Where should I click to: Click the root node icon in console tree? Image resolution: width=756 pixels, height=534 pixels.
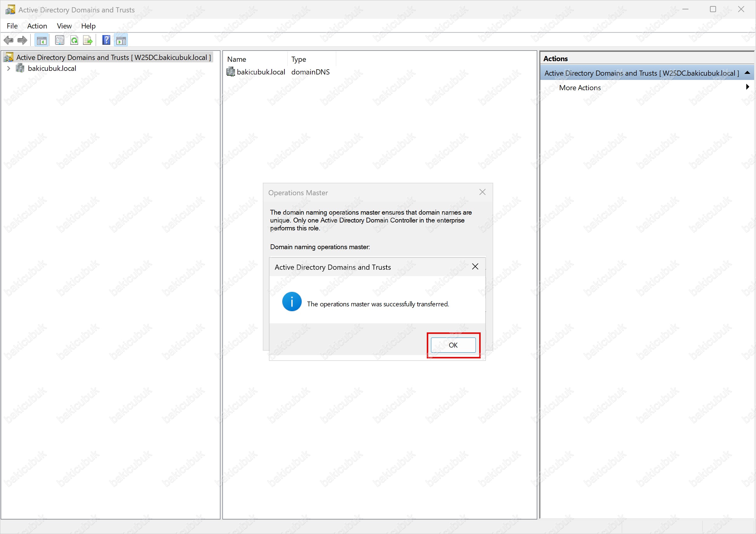[x=8, y=57]
